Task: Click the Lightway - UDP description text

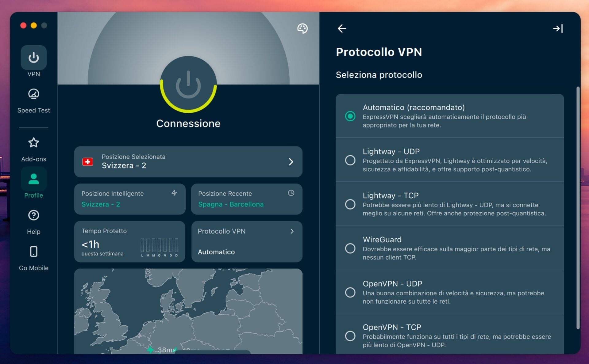Action: [x=455, y=165]
